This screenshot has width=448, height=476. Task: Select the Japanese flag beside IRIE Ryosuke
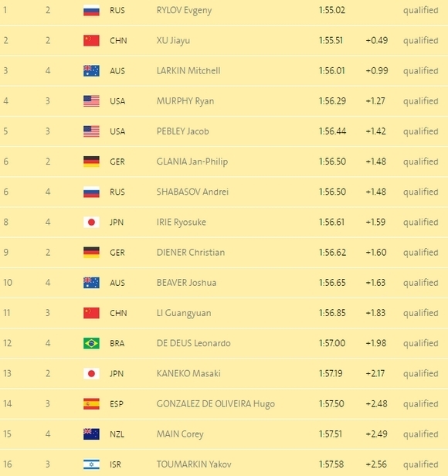click(x=91, y=223)
